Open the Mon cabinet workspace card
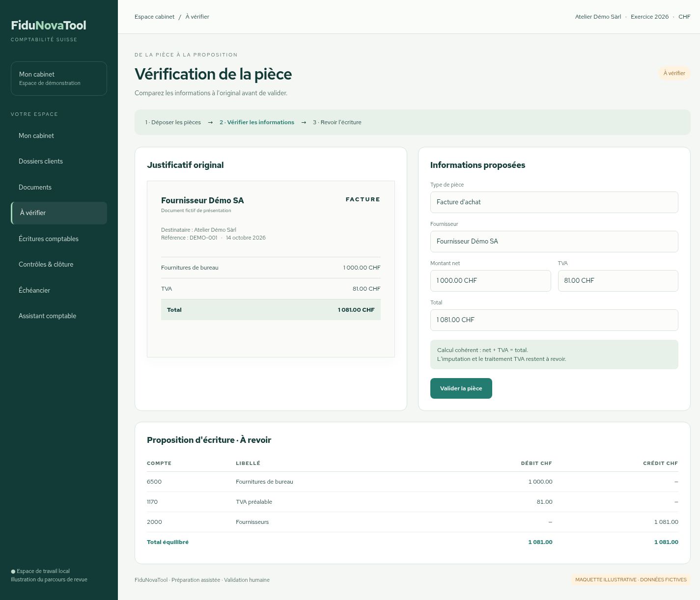The height and width of the screenshot is (600, 700). 59,79
